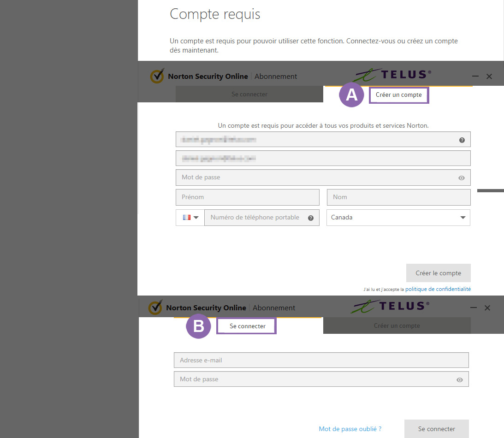Open Canada country dropdown
The width and height of the screenshot is (504, 438).
click(398, 218)
